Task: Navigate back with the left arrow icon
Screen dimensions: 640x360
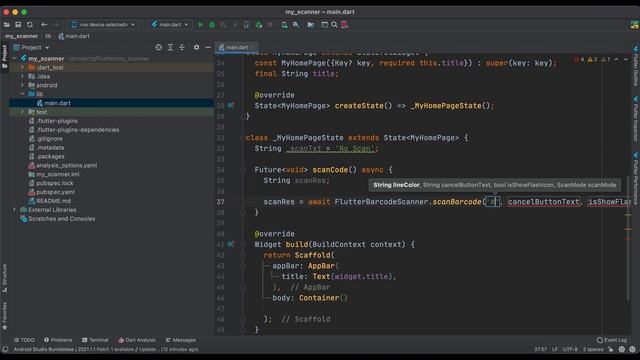Action: pyautogui.click(x=44, y=24)
